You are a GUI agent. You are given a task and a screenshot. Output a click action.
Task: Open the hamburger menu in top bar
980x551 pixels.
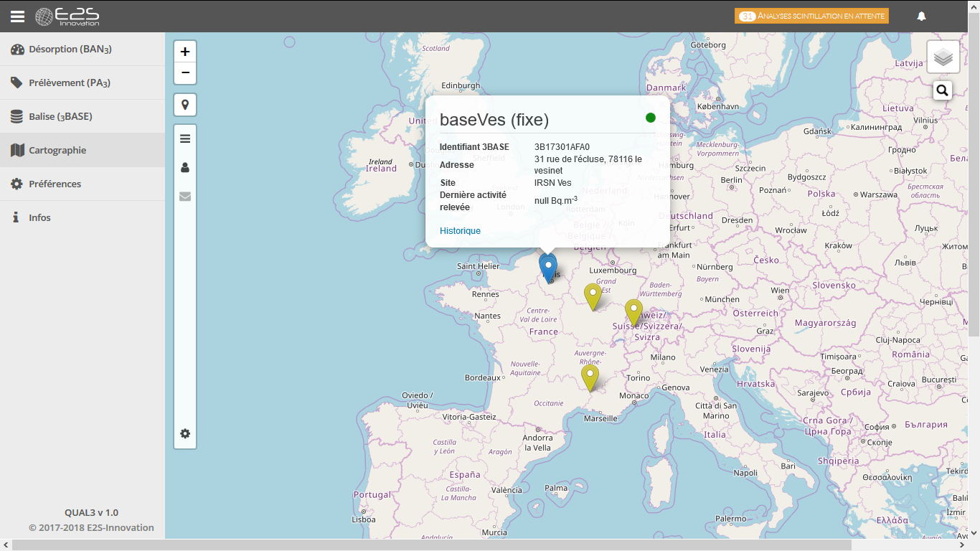17,16
